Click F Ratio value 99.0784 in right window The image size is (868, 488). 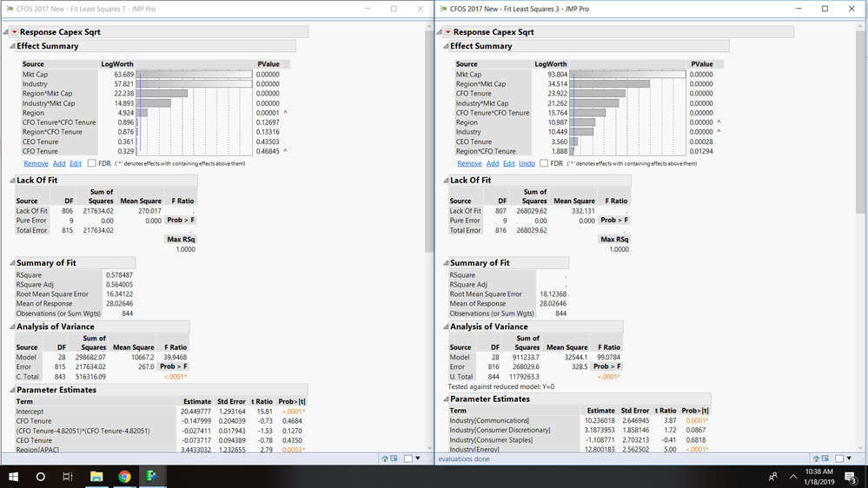point(608,358)
